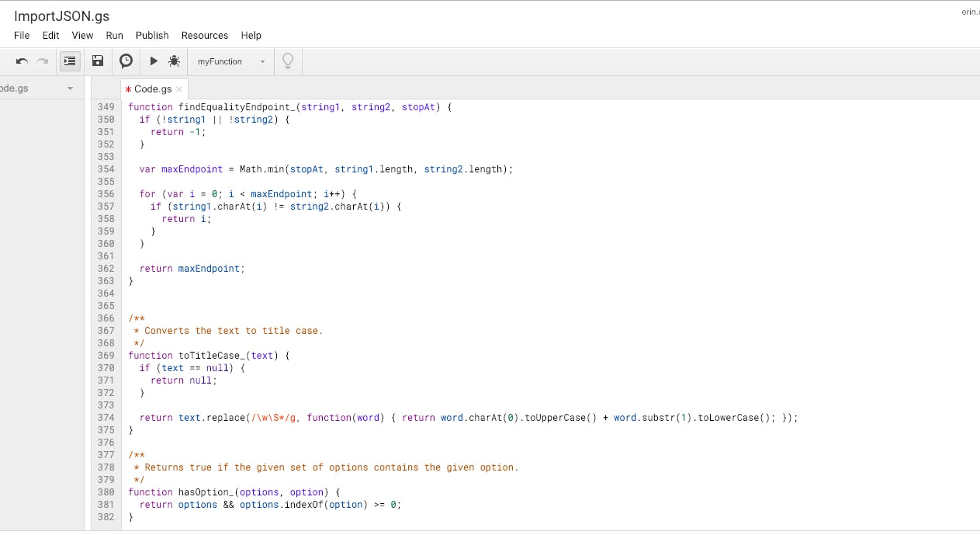Open the Resources menu

point(205,35)
